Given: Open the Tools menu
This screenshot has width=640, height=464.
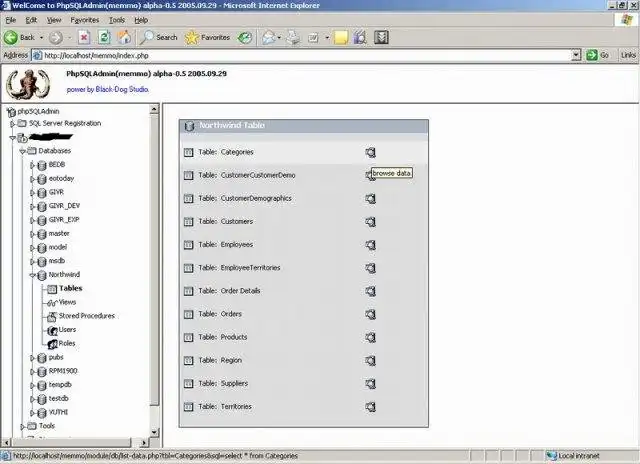Looking at the screenshot, I should [117, 20].
